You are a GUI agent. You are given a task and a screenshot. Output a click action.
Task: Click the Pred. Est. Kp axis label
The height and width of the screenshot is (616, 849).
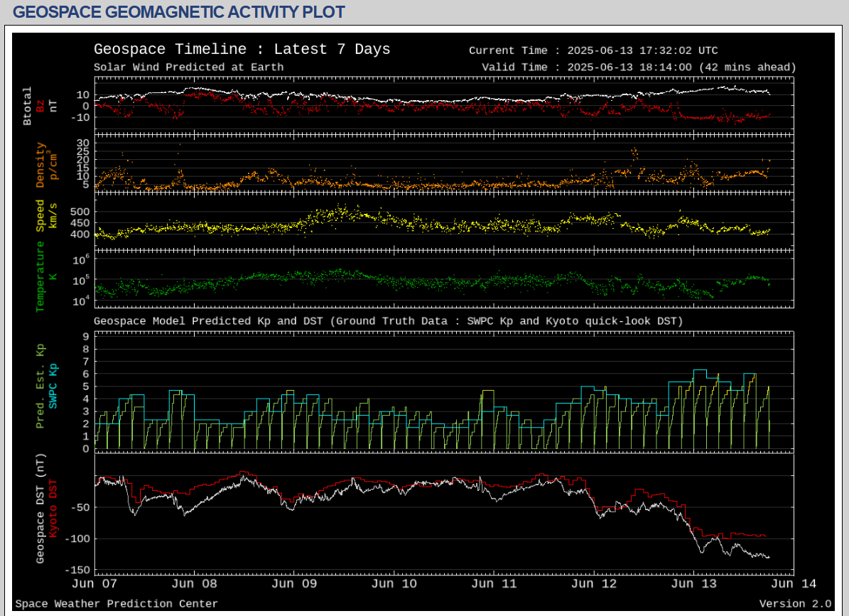(x=40, y=387)
